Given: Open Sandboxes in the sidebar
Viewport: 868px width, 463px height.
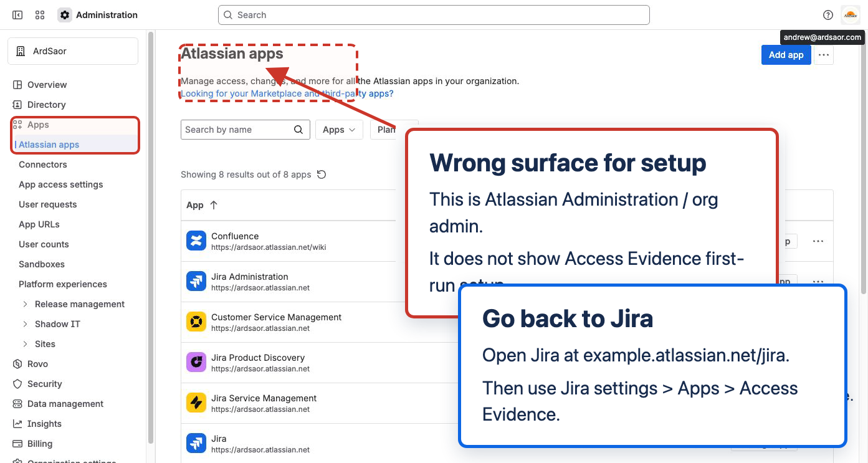Looking at the screenshot, I should click(42, 264).
